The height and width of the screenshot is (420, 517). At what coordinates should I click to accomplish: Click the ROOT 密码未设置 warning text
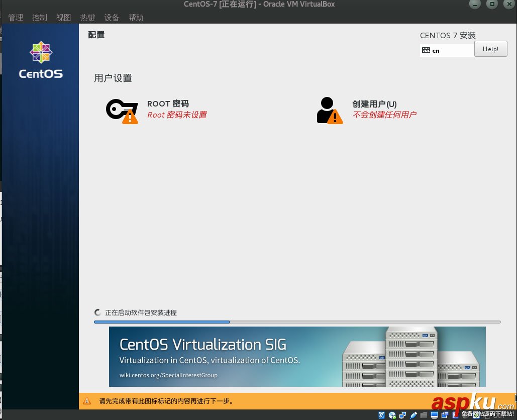point(177,115)
